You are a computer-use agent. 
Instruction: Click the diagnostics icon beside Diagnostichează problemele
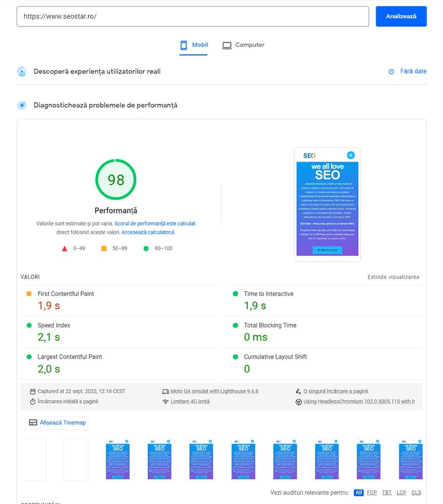22,105
